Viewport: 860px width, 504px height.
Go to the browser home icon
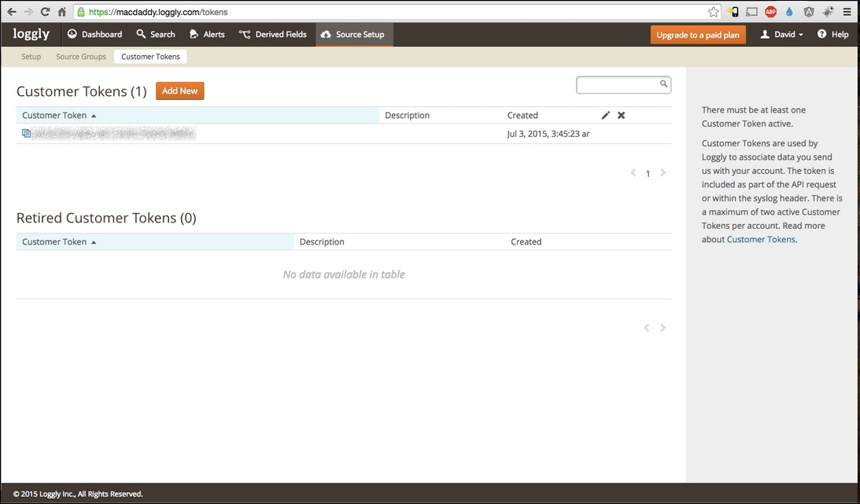[x=61, y=12]
